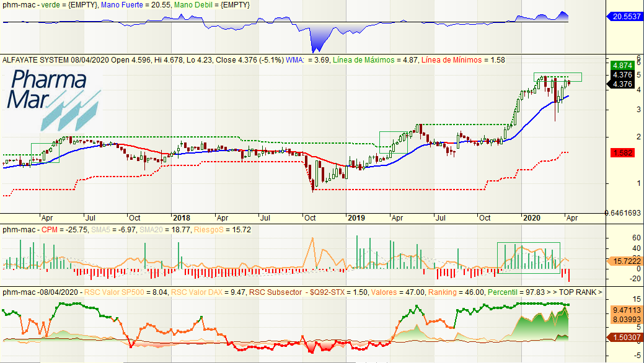Click the 8.03993 RSC value tag

coord(627,319)
